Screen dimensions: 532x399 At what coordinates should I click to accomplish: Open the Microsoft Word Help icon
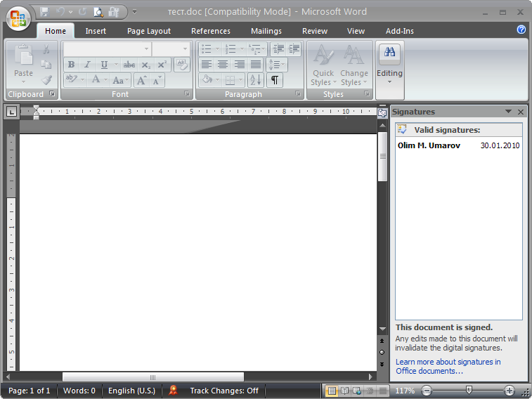click(521, 30)
